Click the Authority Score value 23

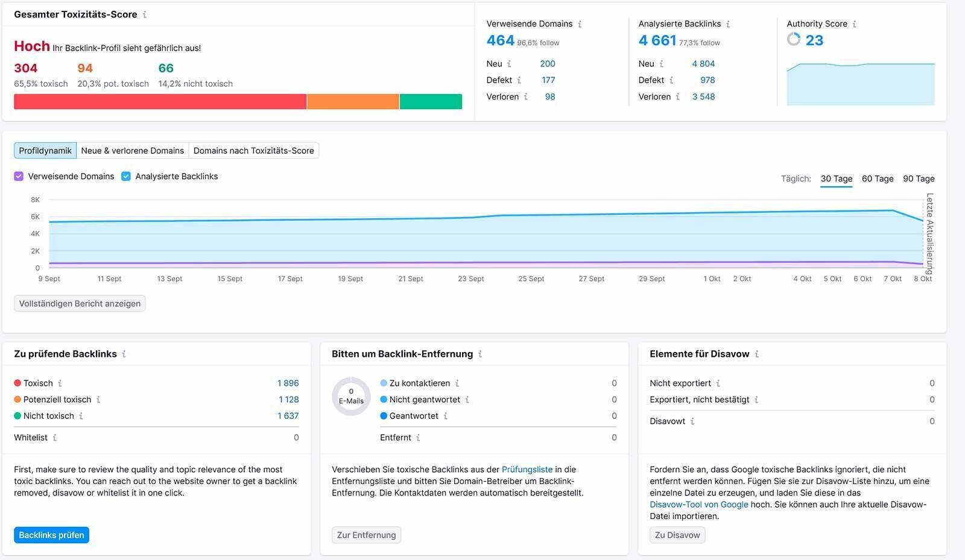(x=814, y=40)
